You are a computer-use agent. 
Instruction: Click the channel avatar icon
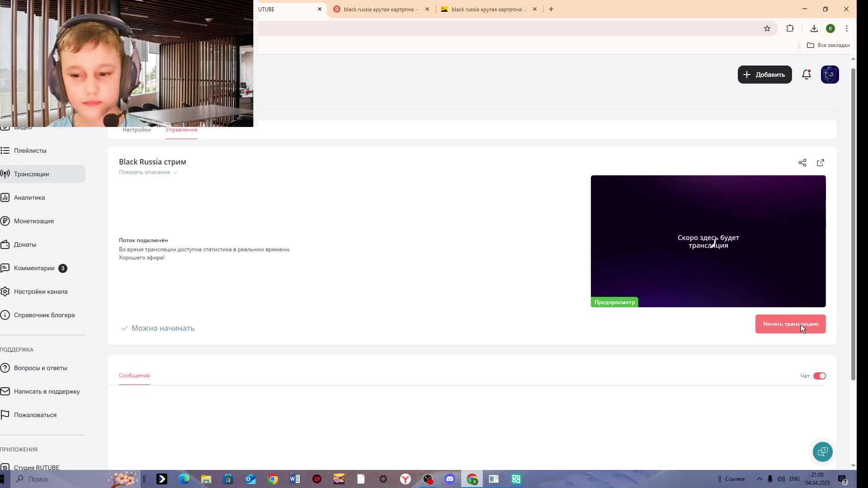coord(830,75)
